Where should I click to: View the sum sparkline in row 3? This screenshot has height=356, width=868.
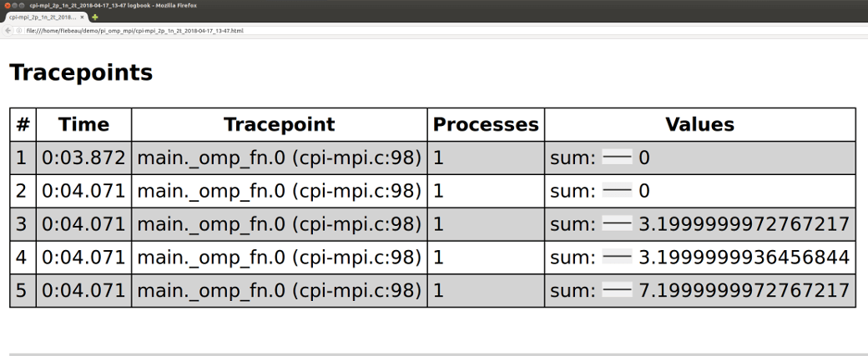point(617,224)
